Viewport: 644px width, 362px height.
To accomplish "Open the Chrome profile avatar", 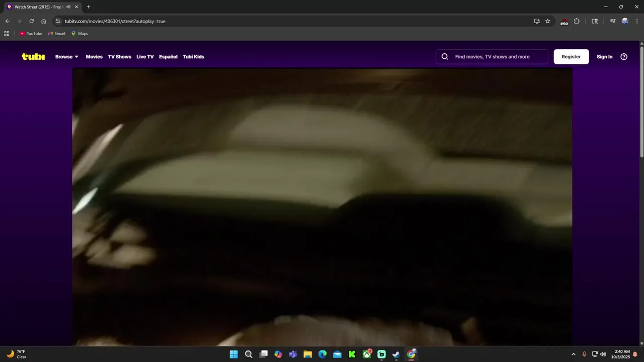I will pos(625,21).
